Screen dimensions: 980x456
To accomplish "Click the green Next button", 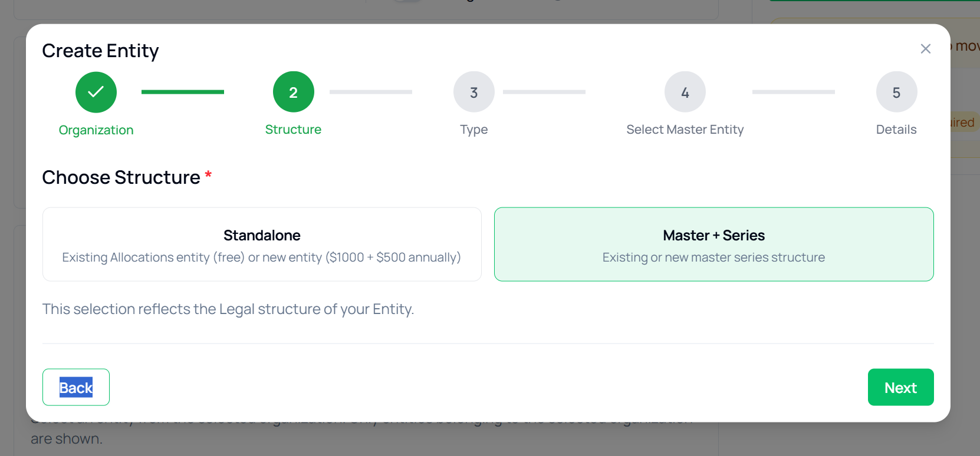I will 900,387.
